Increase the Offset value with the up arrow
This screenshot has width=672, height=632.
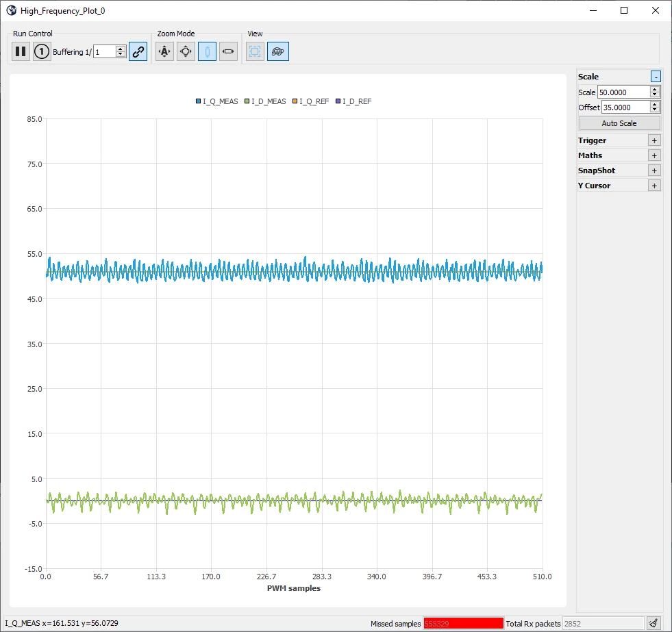point(654,104)
